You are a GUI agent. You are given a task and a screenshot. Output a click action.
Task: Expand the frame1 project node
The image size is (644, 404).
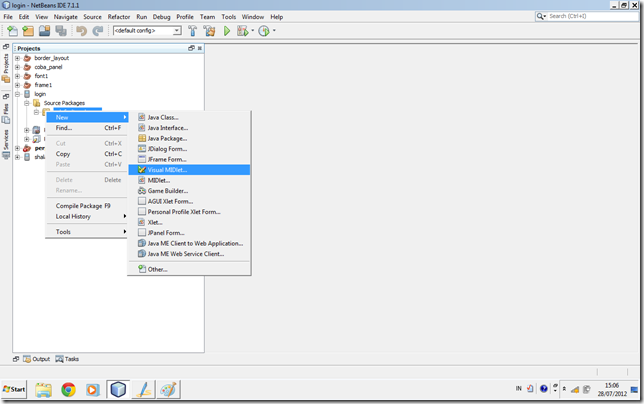click(x=17, y=85)
